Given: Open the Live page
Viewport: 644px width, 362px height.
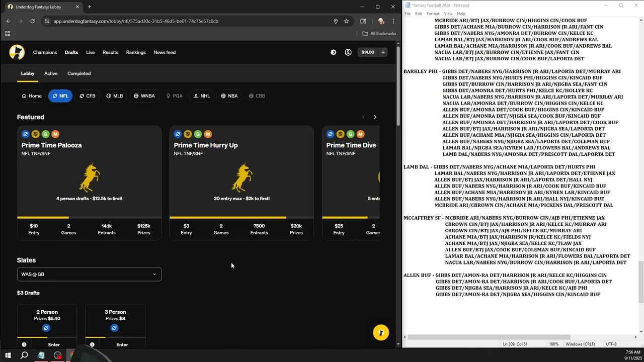Looking at the screenshot, I should pos(90,52).
